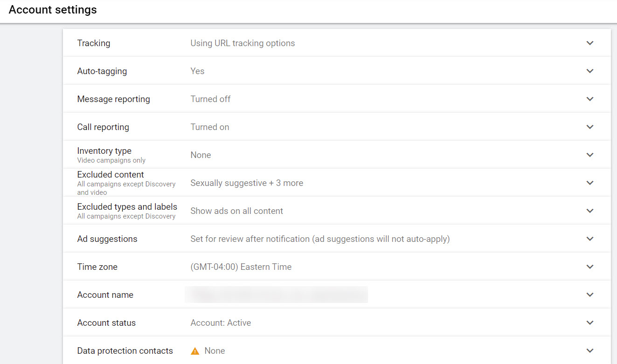
Task: Select the '(GMT-04:00) Eastern Time' value
Action: (x=241, y=267)
